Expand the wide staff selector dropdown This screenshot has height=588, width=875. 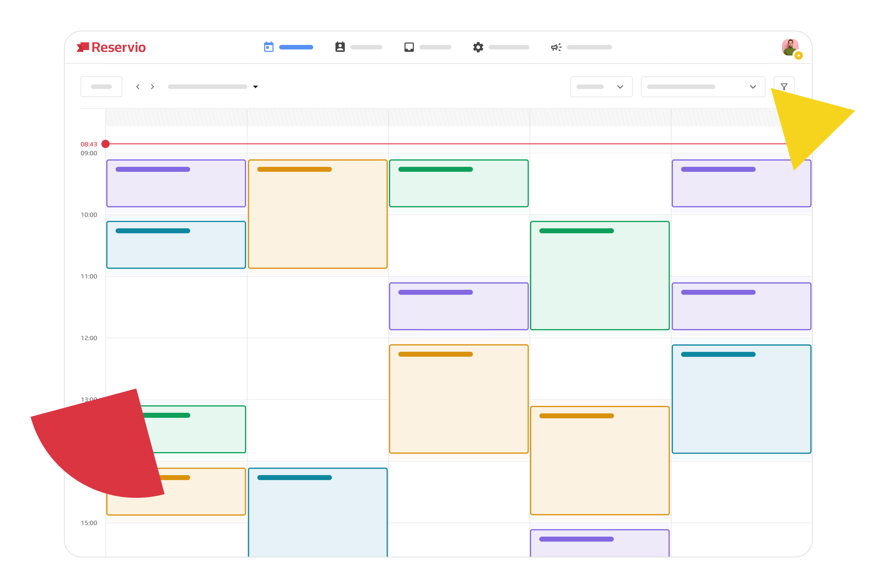(x=702, y=87)
